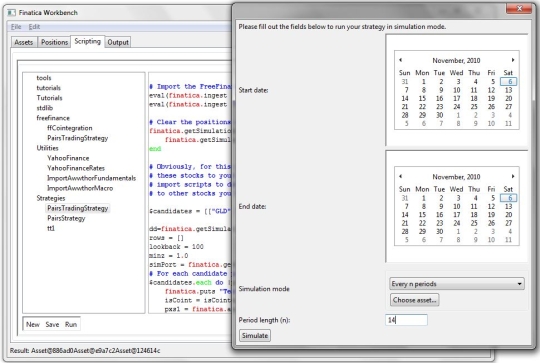This screenshot has width=540, height=363.
Task: Click the Choose asset button
Action: point(415,300)
